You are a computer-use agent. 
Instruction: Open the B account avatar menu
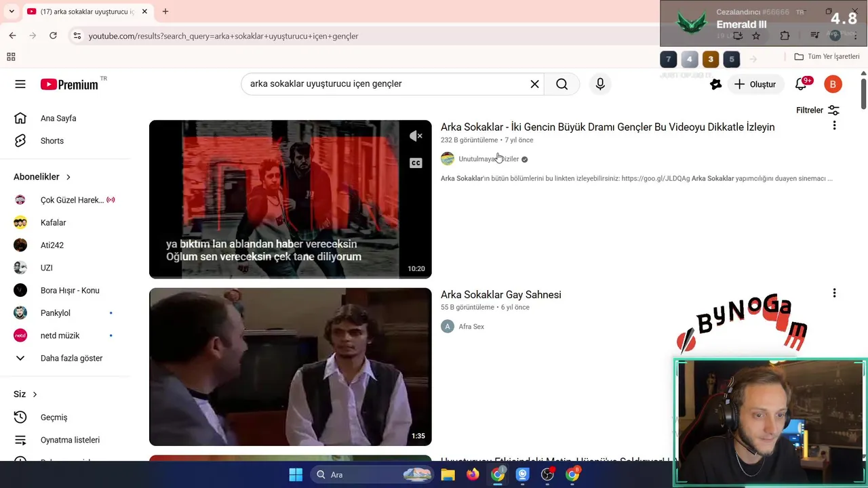833,84
